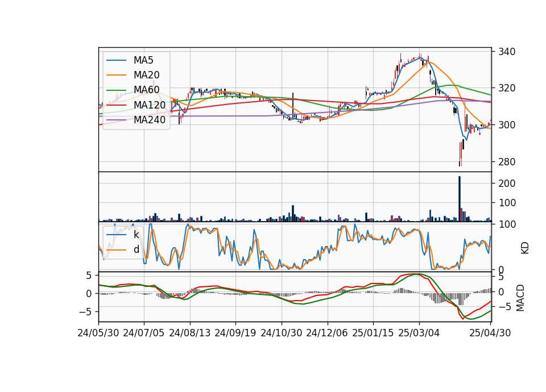This screenshot has width=546, height=392.
Task: Click the MA60 legend label
Action: click(146, 90)
